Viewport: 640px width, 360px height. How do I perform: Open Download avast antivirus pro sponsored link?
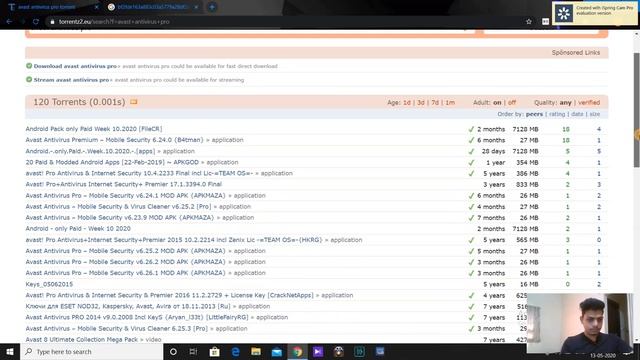pos(75,66)
